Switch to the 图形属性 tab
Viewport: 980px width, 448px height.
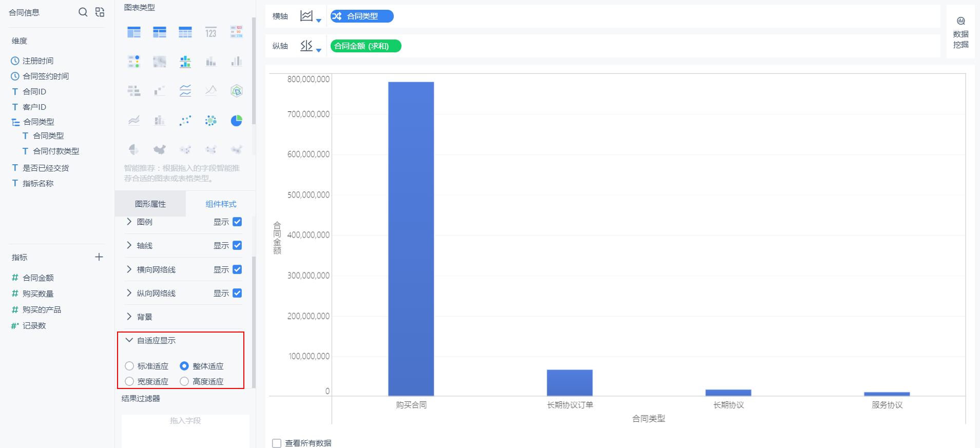tap(150, 204)
